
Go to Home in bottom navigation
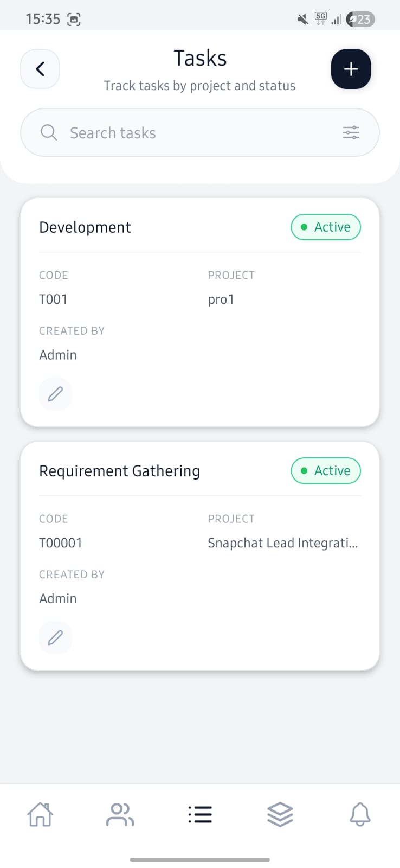click(x=40, y=814)
